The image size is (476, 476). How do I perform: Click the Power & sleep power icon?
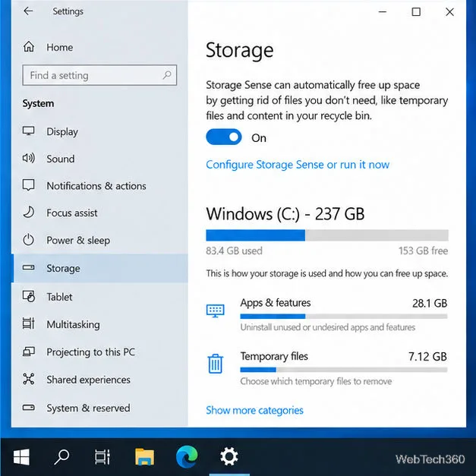tap(29, 240)
